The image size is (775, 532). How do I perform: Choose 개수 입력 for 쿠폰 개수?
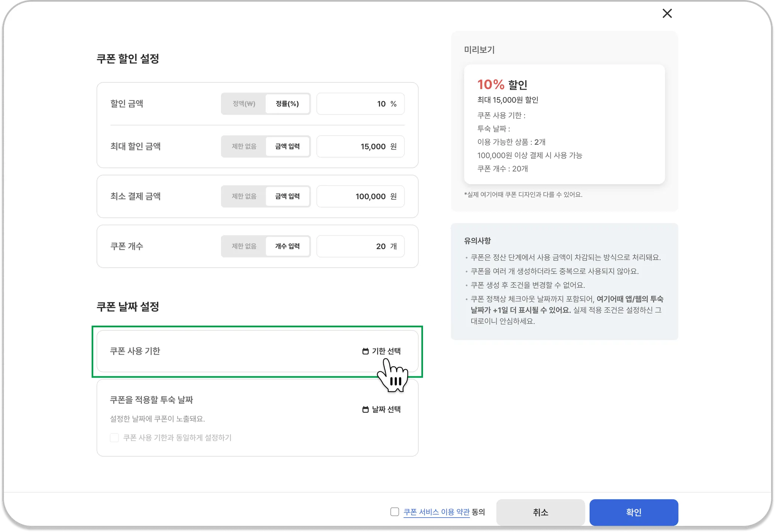coord(287,247)
